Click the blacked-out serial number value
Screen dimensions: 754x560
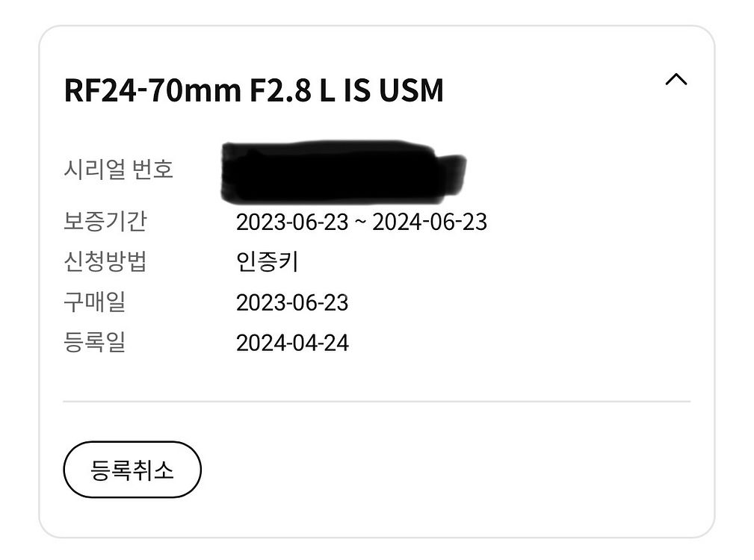(340, 171)
